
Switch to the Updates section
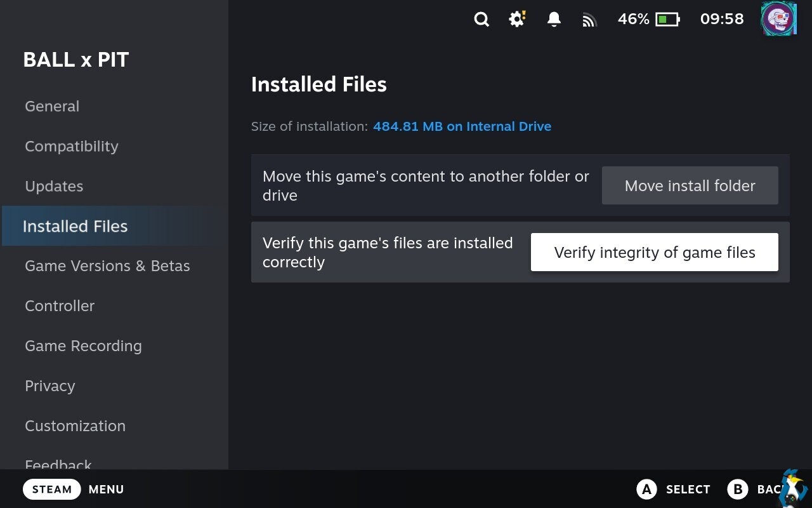click(114, 186)
